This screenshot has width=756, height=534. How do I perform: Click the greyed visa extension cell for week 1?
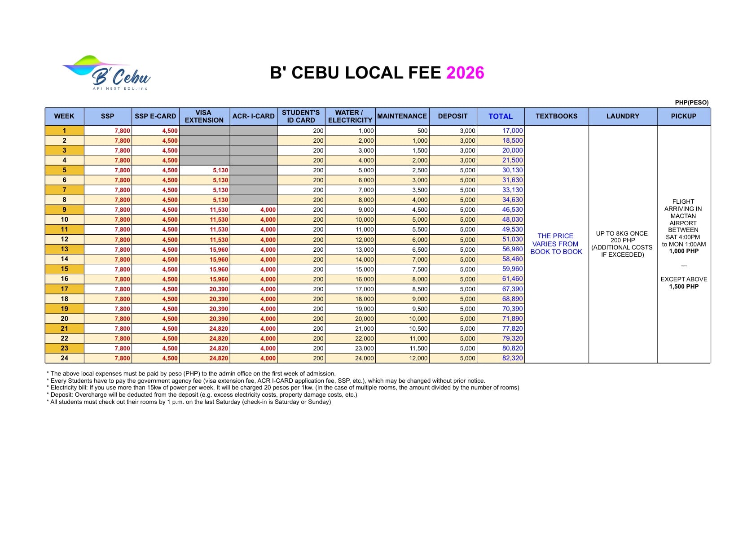tap(204, 131)
